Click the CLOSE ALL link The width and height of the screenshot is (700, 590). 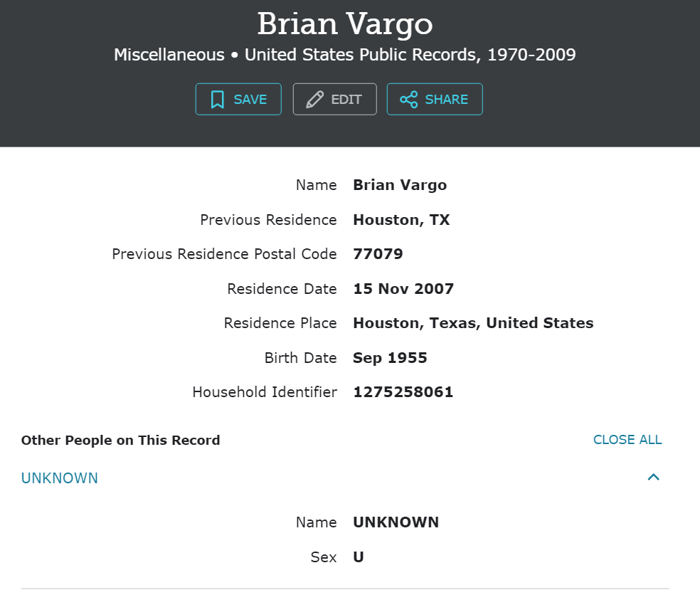pos(627,440)
